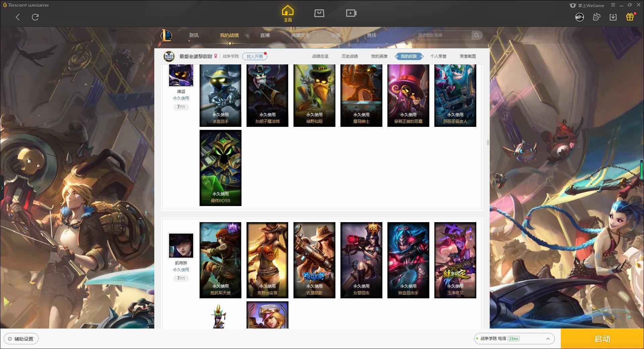The width and height of the screenshot is (644, 349).
Task: Click the 永久使用 link under 维迦
Action: point(181,98)
